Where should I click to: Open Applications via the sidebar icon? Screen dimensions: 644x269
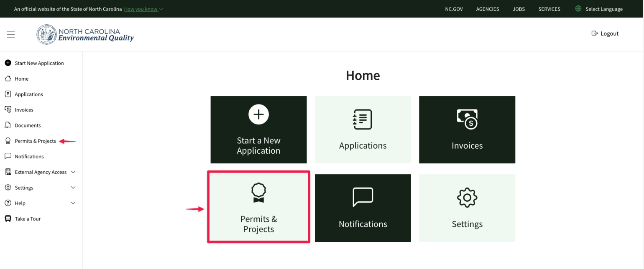[x=8, y=94]
